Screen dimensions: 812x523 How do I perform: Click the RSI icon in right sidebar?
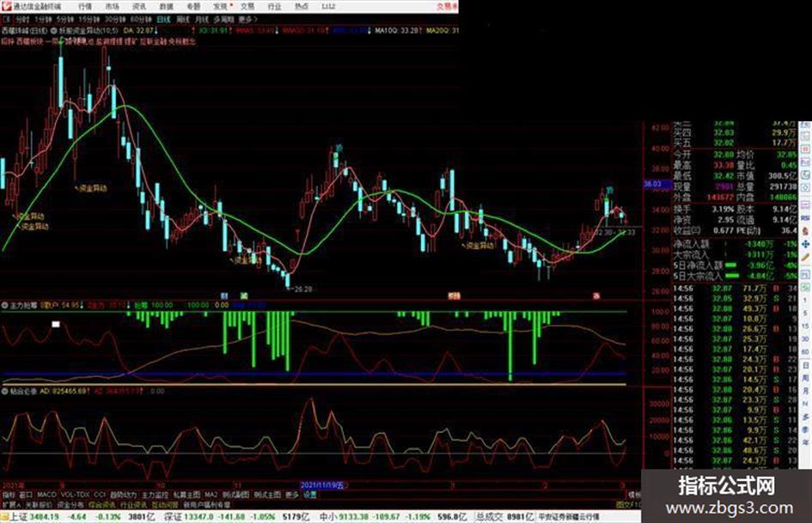pos(805,217)
